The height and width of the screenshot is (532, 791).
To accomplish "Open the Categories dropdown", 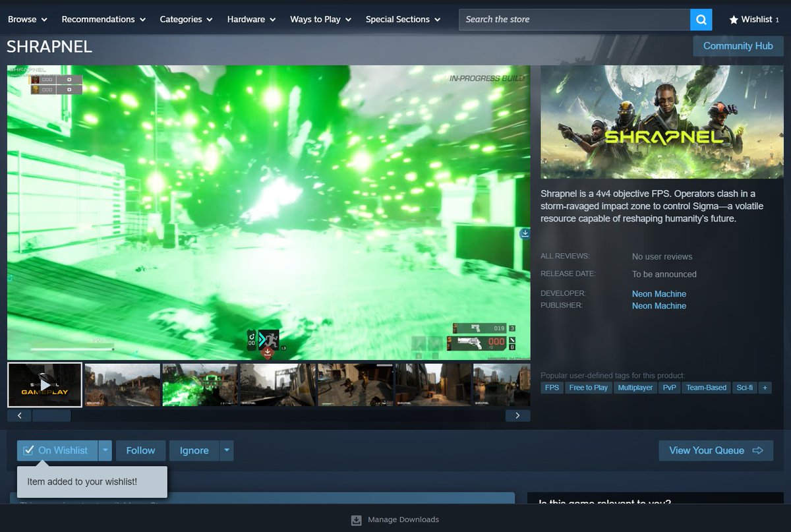I will click(x=187, y=20).
